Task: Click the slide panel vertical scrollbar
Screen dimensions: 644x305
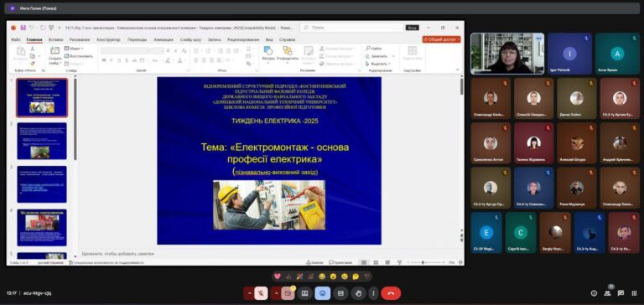Action: 75,119
